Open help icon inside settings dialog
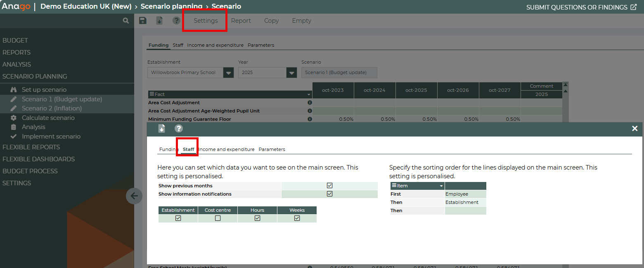 [179, 129]
